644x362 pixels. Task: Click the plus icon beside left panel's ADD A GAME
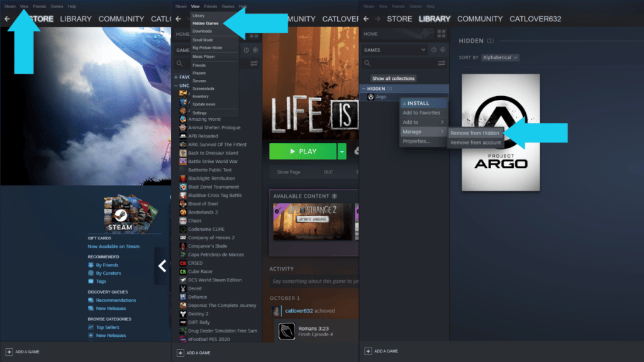[9, 352]
